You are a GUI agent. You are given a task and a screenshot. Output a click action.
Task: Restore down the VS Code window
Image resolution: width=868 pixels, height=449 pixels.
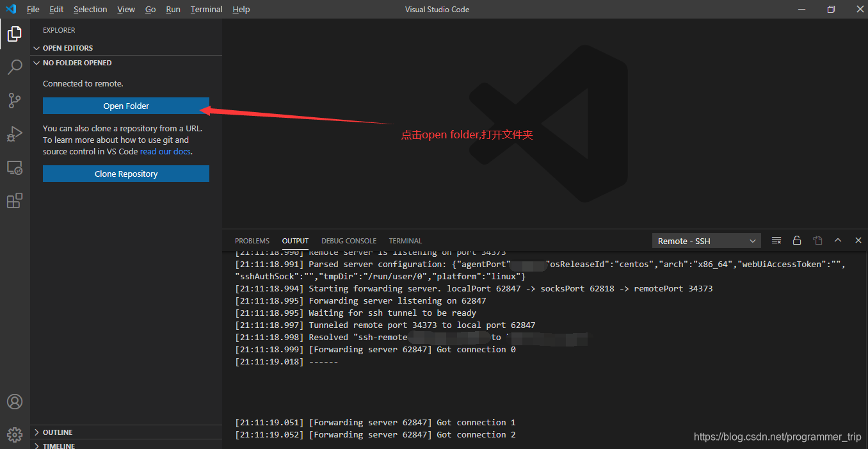click(831, 9)
